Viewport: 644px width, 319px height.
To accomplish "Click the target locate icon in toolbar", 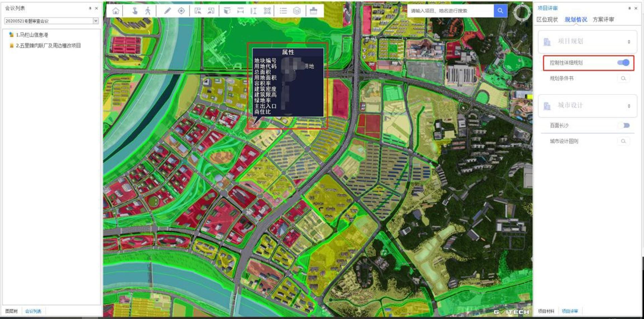I will pos(181,11).
